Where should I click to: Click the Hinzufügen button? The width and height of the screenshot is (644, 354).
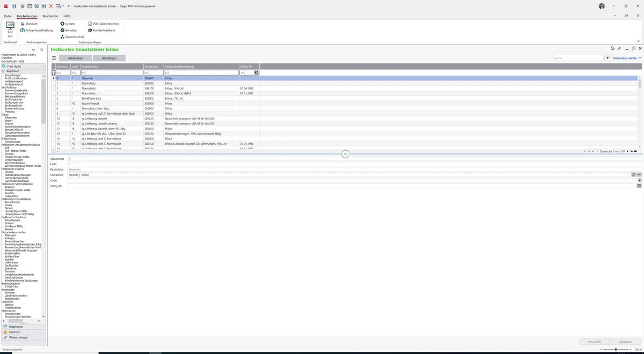coord(109,58)
